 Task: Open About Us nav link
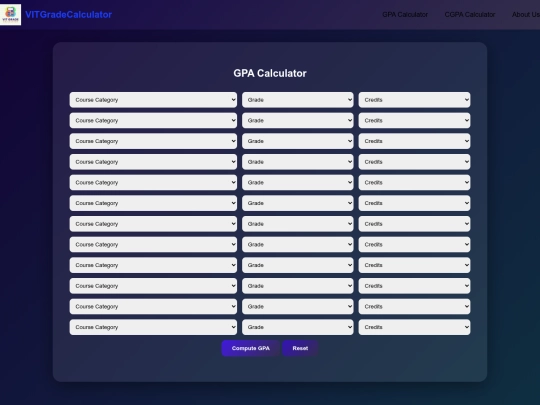526,14
